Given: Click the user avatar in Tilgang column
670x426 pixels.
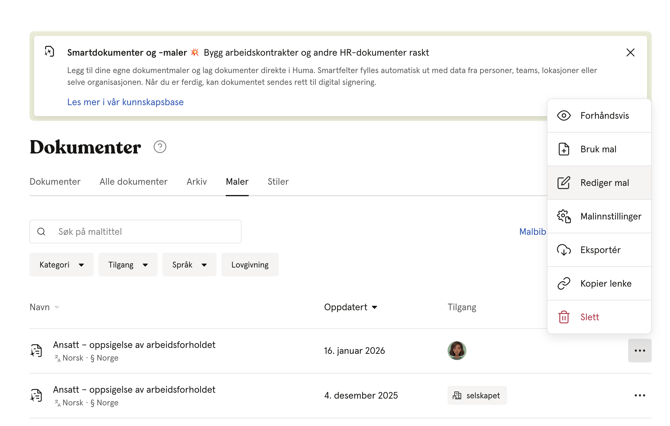Looking at the screenshot, I should pos(457,350).
